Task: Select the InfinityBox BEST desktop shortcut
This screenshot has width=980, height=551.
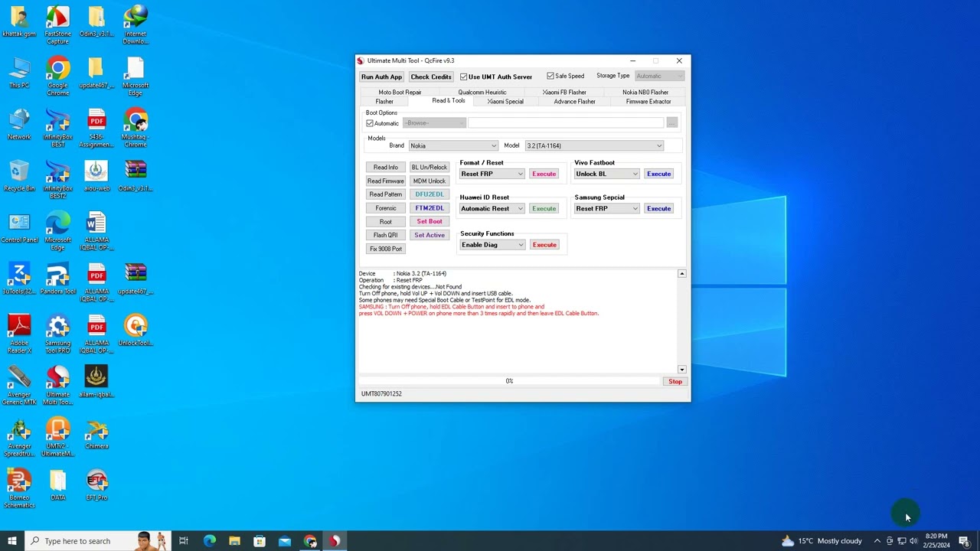Action: click(x=57, y=128)
